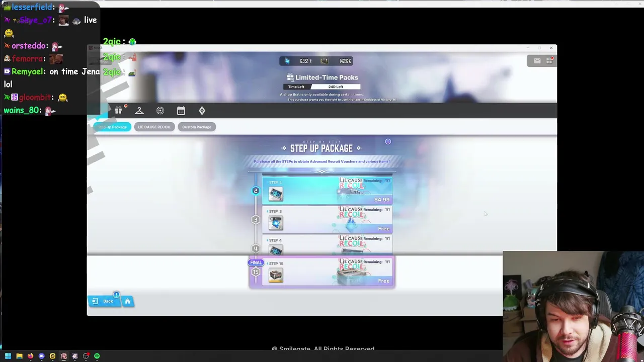Screen dimensions: 644x362
Task: Buy Step 2 package for $4.99
Action: pos(327,191)
